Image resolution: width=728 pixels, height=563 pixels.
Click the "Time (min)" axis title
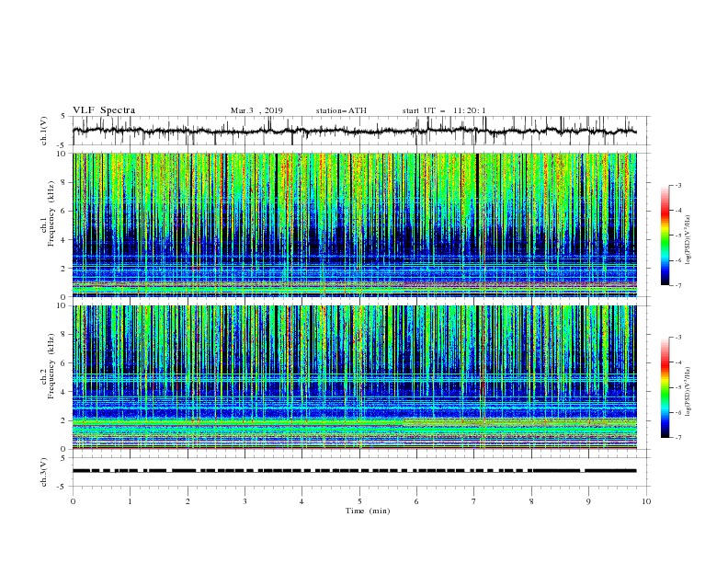[368, 511]
